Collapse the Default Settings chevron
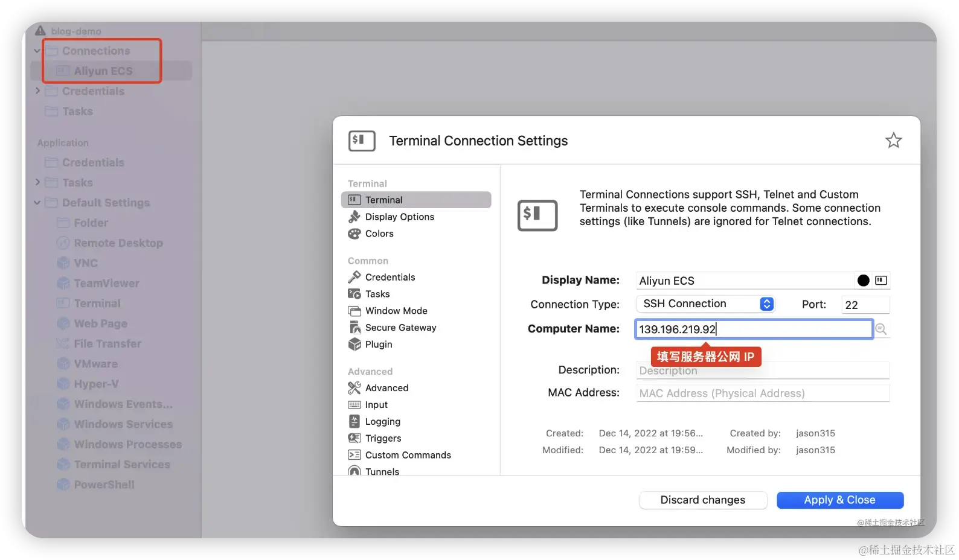Image resolution: width=959 pixels, height=560 pixels. 37,203
